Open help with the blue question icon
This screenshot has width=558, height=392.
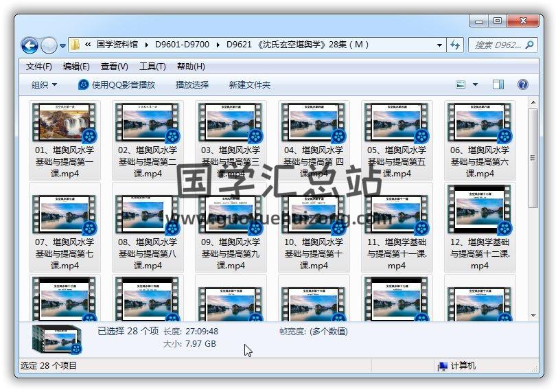[523, 84]
